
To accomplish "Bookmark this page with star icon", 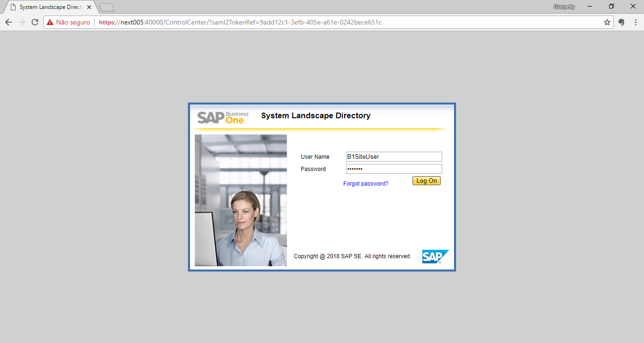I will [607, 22].
